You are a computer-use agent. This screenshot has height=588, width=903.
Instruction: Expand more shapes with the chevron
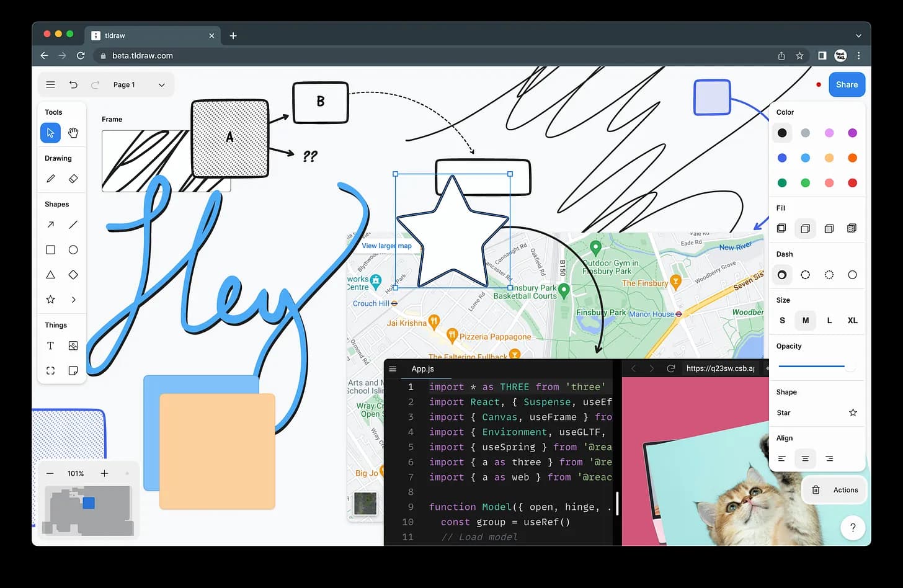[x=73, y=300]
